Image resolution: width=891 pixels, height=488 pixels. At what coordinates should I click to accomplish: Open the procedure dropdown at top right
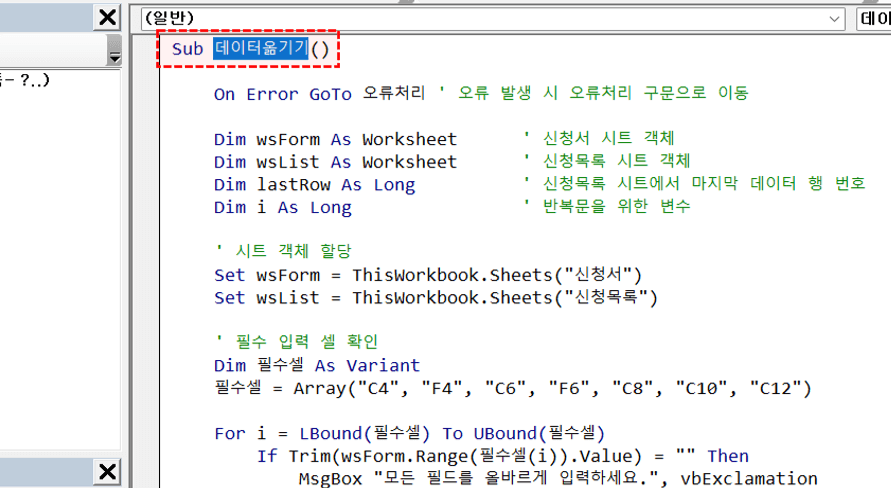tap(874, 18)
